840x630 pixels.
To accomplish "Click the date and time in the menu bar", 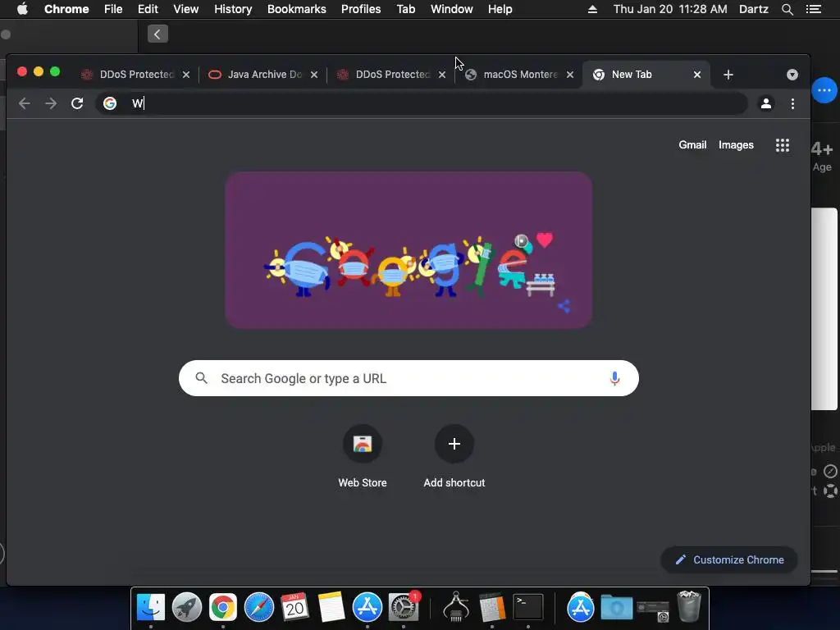I will 670,9.
